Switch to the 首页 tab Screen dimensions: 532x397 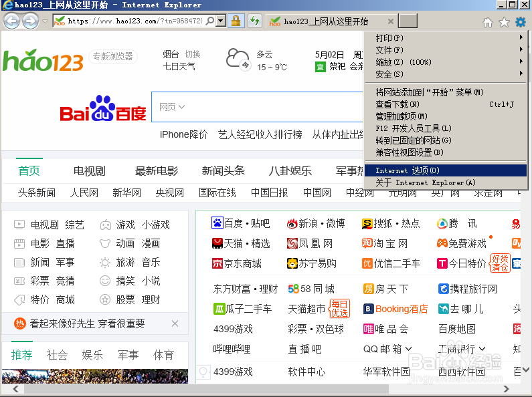tap(29, 170)
